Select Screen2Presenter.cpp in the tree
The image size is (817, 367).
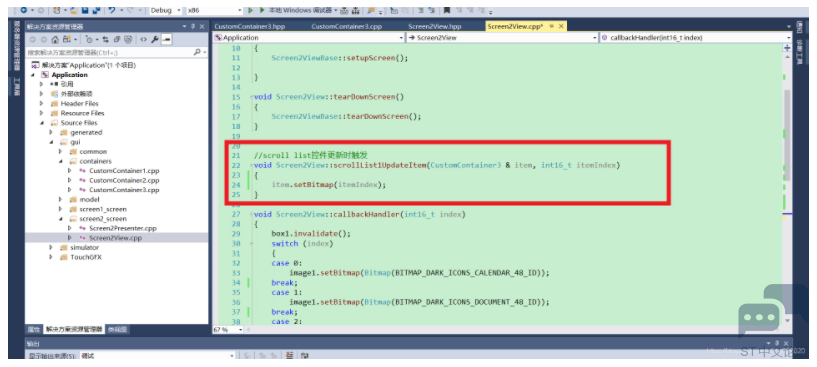(122, 228)
